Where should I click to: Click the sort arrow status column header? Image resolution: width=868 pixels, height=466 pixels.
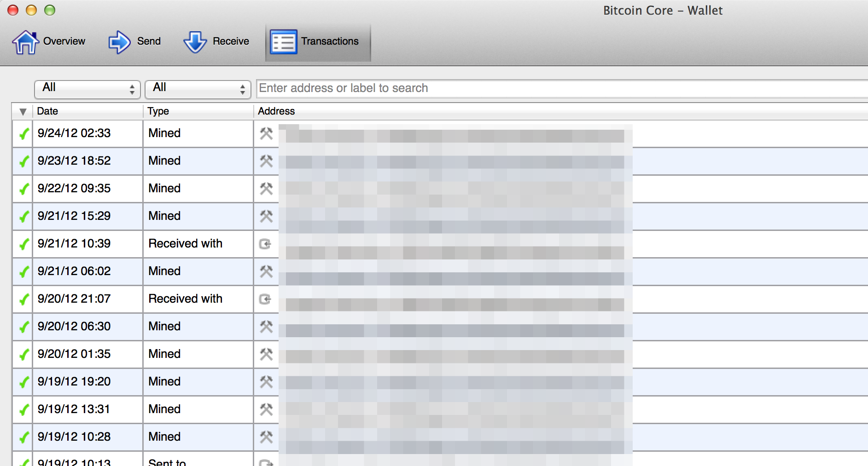(x=23, y=111)
